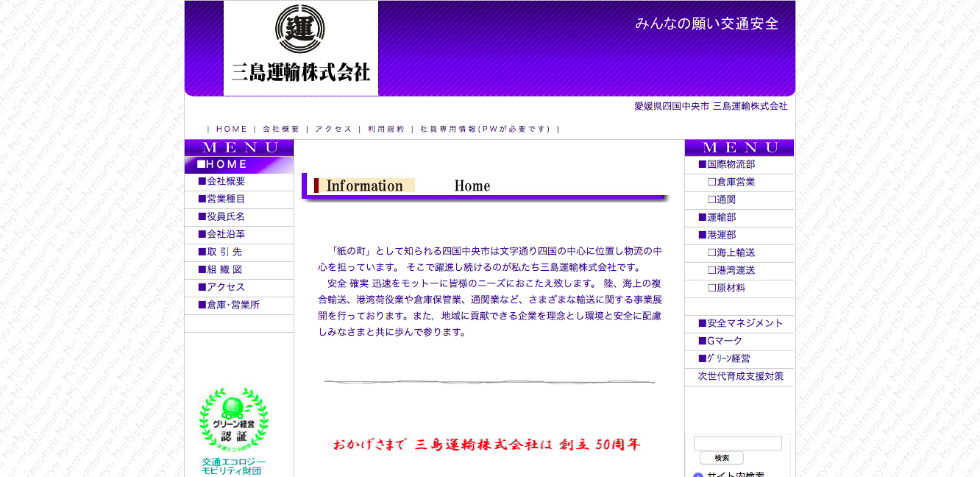The height and width of the screenshot is (477, 980).
Task: Open 社員専用情報 (PWが必要です) link
Action: (485, 129)
